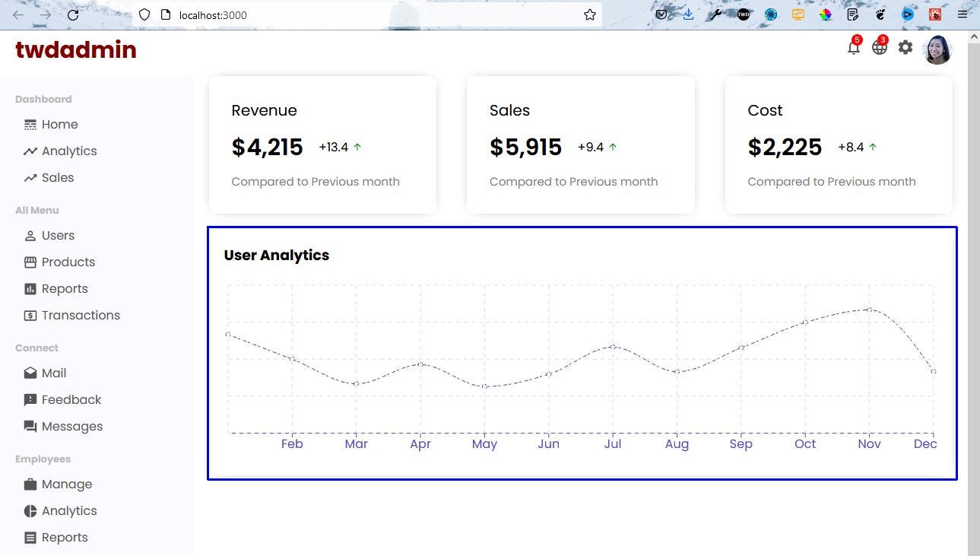The height and width of the screenshot is (556, 980).
Task: Click the GNOME footprint extension icon
Action: point(880,14)
